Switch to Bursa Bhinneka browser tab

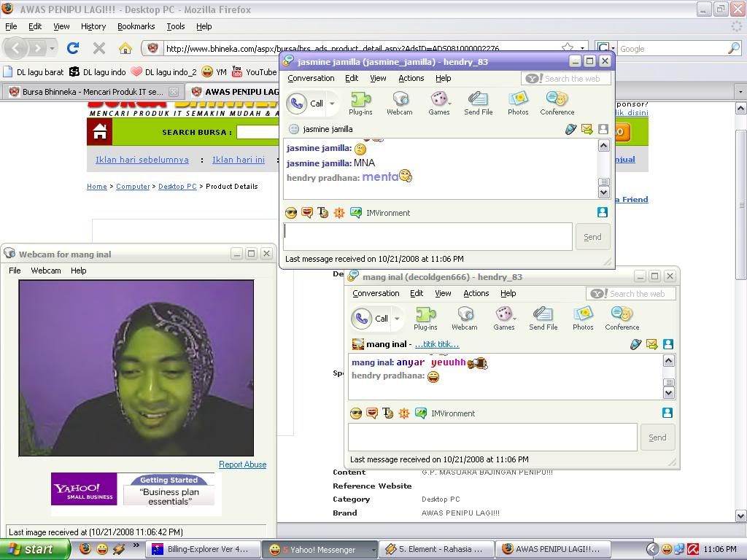(93, 91)
